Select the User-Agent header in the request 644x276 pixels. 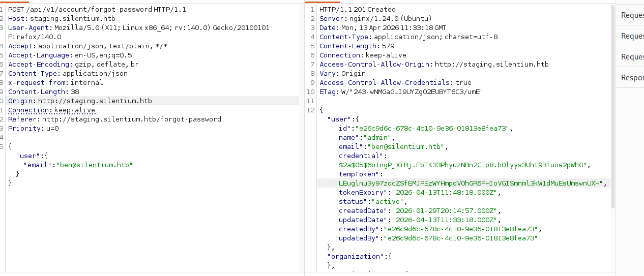pos(139,32)
